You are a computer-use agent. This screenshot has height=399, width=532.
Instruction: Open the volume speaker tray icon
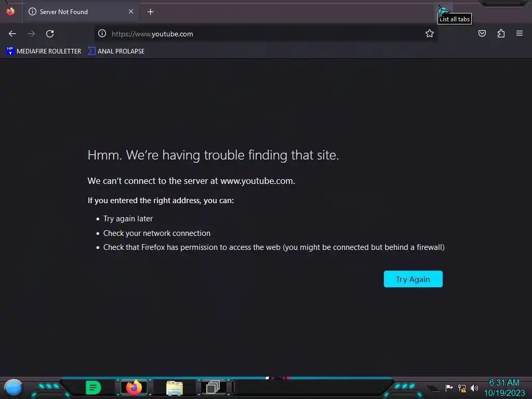coord(474,388)
